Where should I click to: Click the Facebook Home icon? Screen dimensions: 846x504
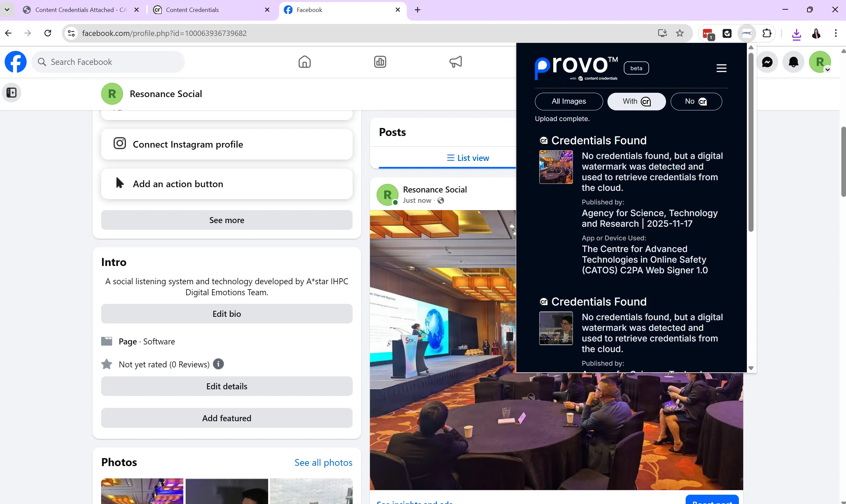(x=304, y=62)
